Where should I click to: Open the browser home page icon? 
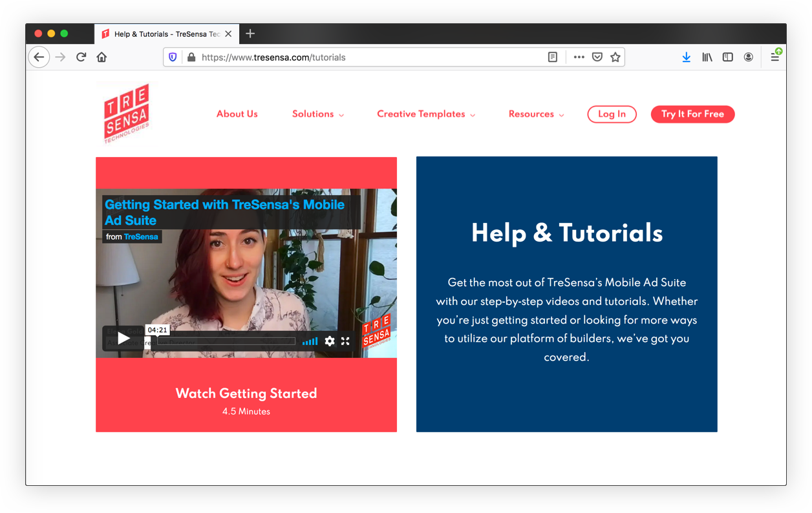click(101, 57)
